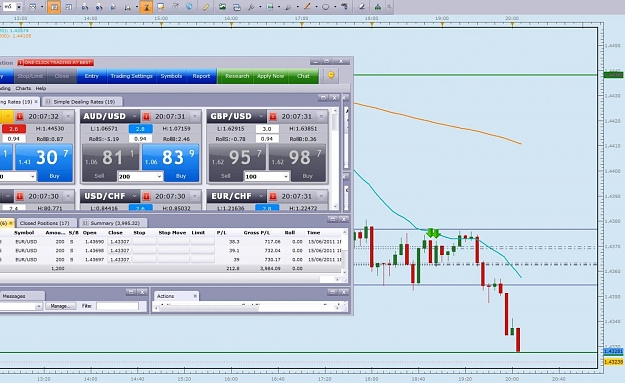Screen dimensions: 625x383
Task: Click the AUD/USD Buy price tile 83
Action: [x=171, y=163]
